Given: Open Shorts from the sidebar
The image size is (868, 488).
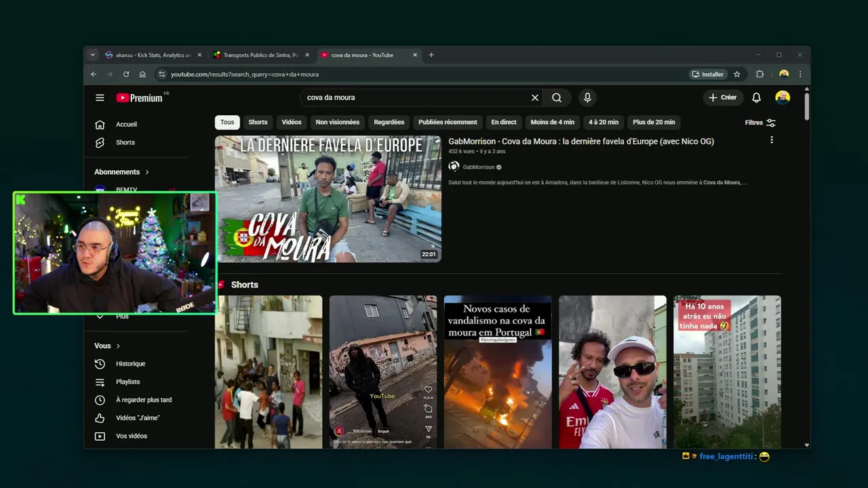Looking at the screenshot, I should pos(125,142).
